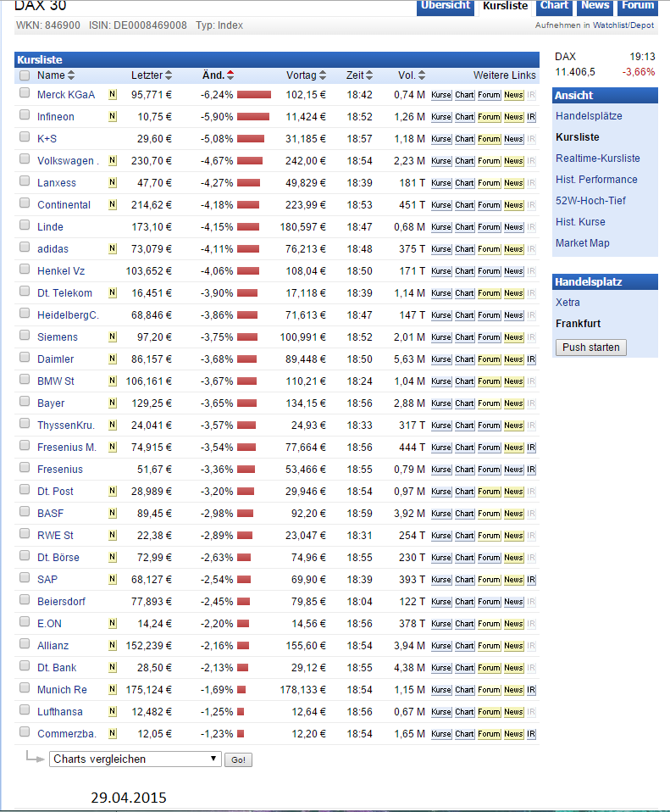Open the IR icon in the Daimler row
670x812 pixels.
(531, 359)
